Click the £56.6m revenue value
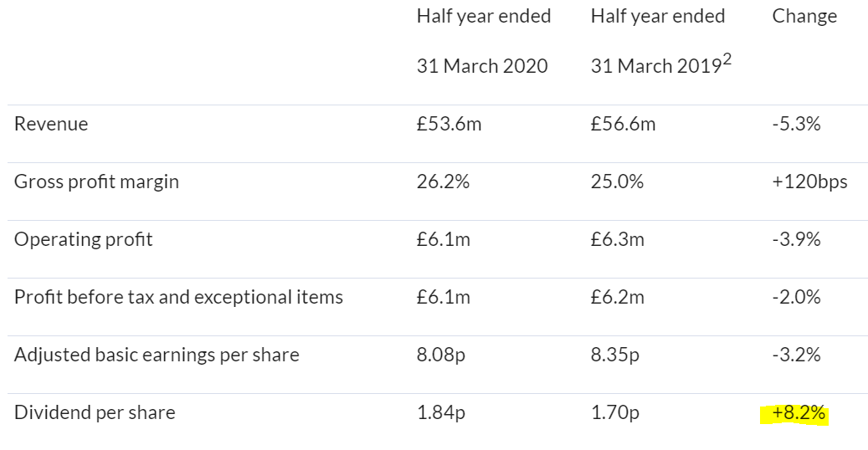The width and height of the screenshot is (868, 450). click(623, 124)
